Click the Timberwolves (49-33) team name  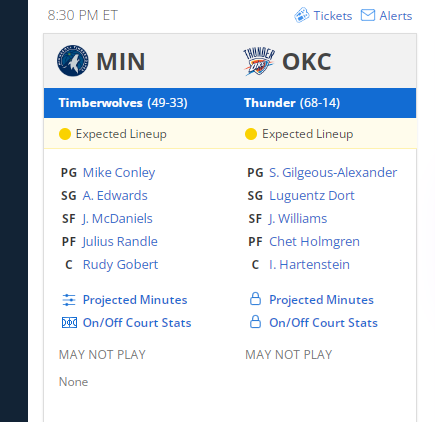click(x=123, y=103)
